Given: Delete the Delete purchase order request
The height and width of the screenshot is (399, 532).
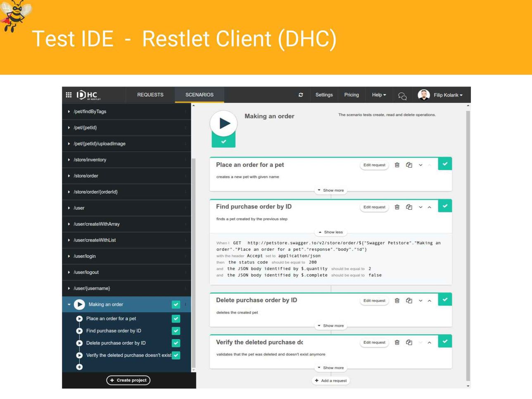Looking at the screenshot, I should 397,301.
